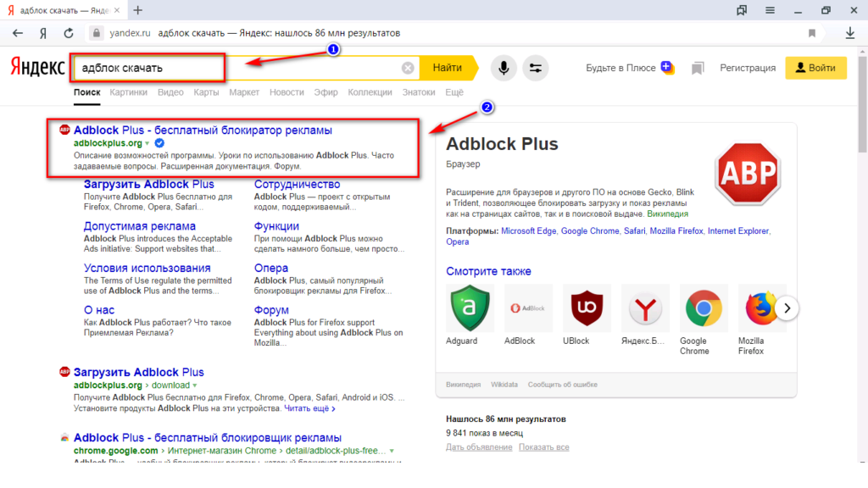Click the padlock security icon in the address bar
This screenshot has height=488, width=868.
pyautogui.click(x=97, y=33)
